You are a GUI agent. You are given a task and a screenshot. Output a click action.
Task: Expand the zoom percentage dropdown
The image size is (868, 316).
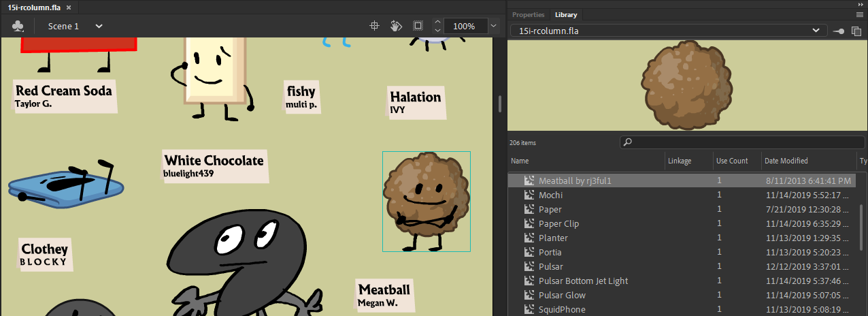493,27
